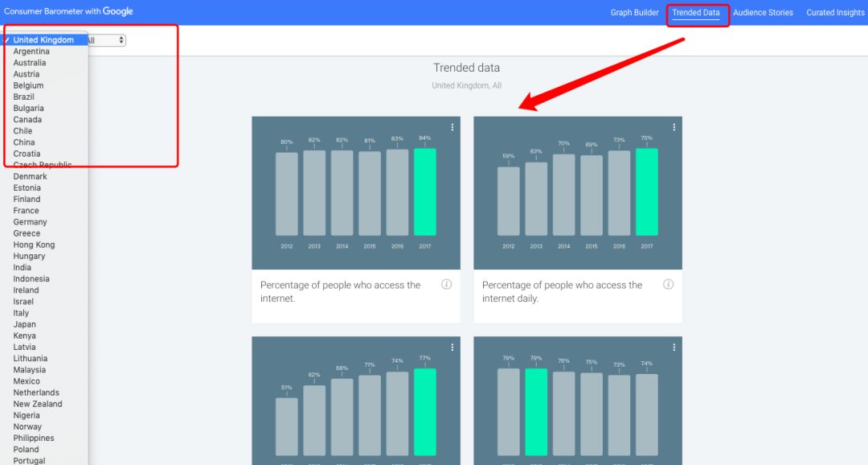Viewport: 868px width, 465px height.
Task: Switch to the Trended Data tab
Action: (696, 13)
